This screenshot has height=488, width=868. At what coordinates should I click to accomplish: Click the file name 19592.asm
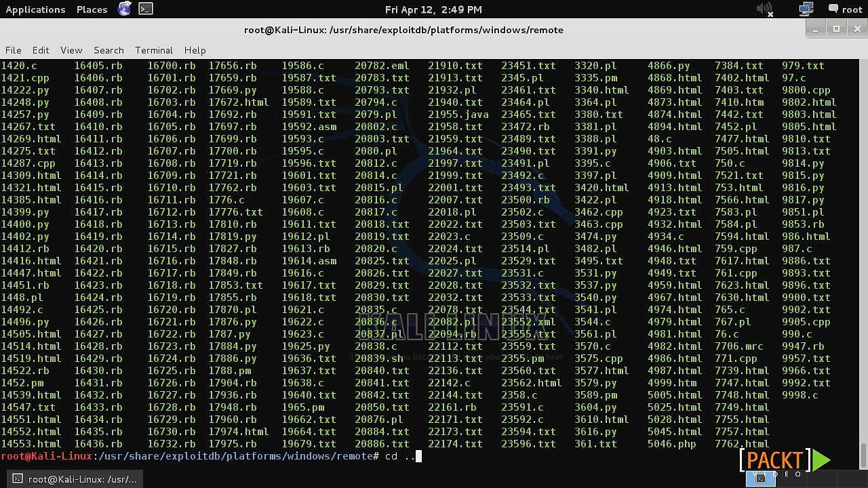pyautogui.click(x=309, y=127)
